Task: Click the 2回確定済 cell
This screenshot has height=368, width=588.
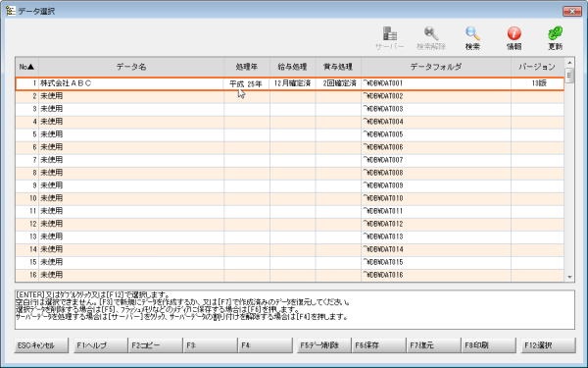Action: click(339, 83)
